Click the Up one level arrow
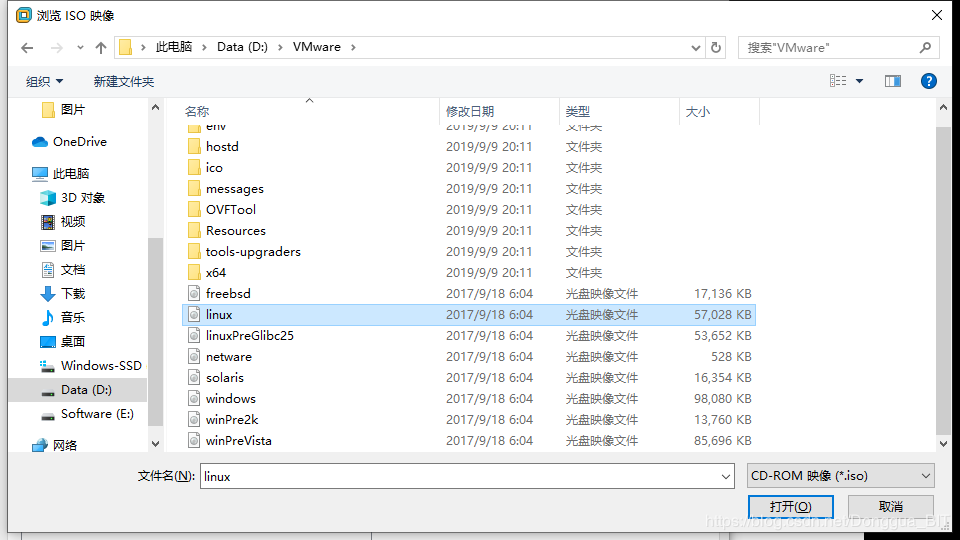 100,48
